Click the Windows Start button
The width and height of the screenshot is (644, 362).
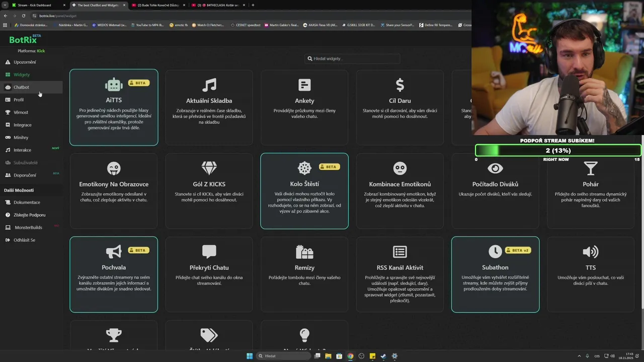click(250, 356)
